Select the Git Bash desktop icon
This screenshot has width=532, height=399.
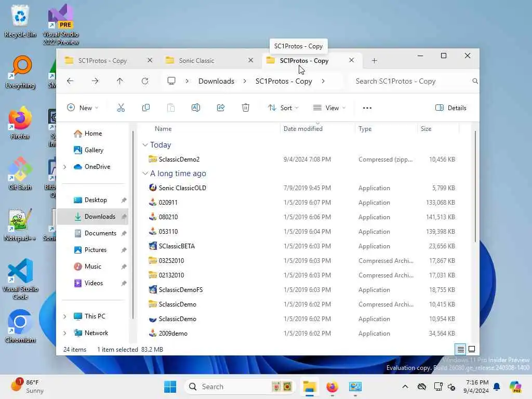(20, 174)
